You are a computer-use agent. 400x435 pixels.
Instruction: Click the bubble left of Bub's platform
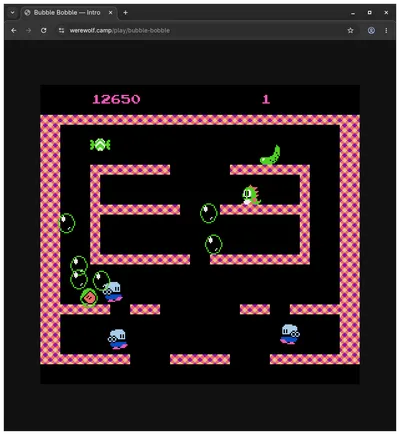pos(209,213)
